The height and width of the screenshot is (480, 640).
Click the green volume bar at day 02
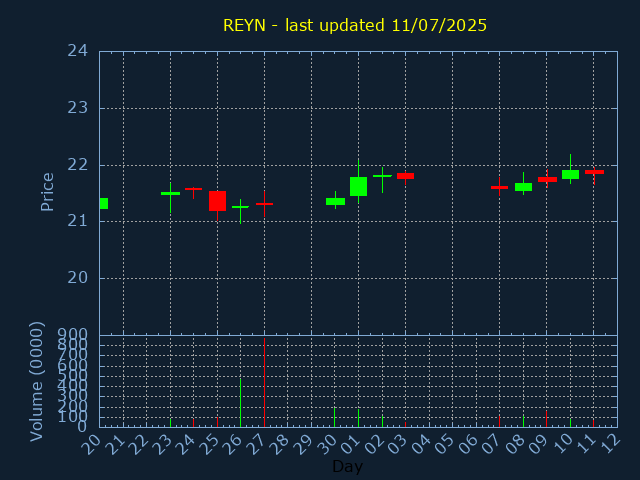point(382,421)
